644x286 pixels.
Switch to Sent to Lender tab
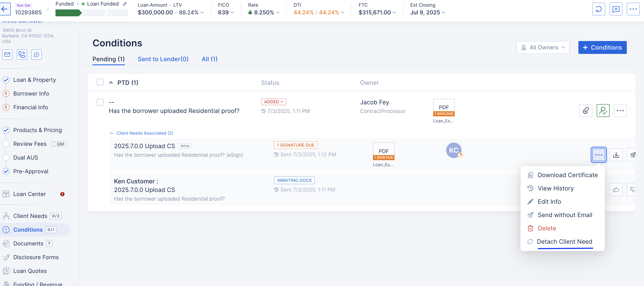pos(163,59)
